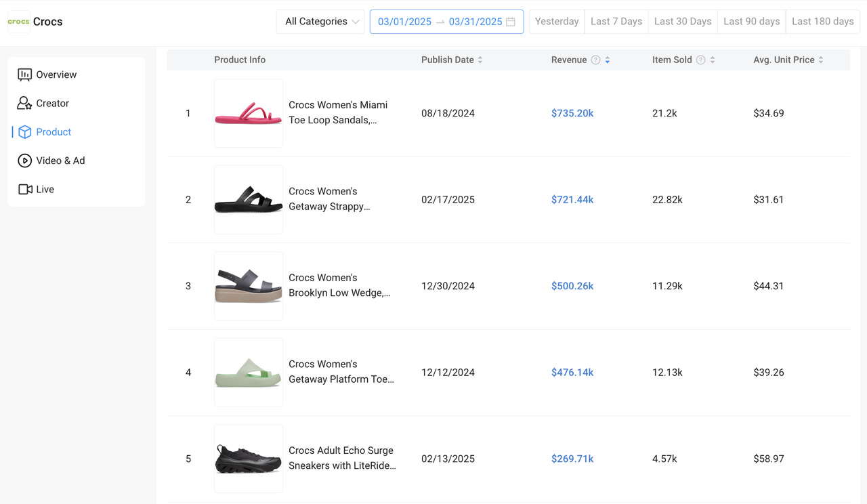Viewport: 867px width, 504px height.
Task: Select the Last 180 days range tab
Action: (823, 22)
